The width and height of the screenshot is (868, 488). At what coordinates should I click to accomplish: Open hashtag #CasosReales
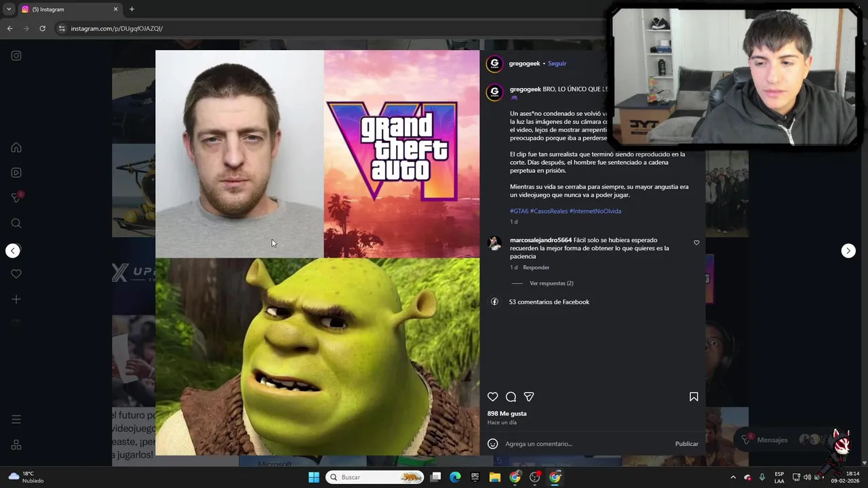[x=549, y=211]
